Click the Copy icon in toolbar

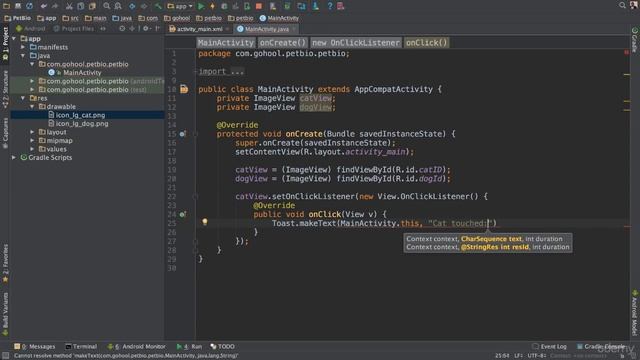tap(81, 6)
